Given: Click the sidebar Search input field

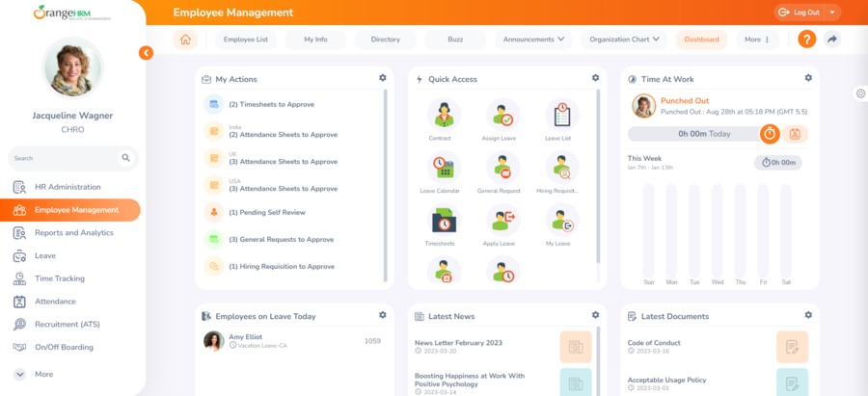Looking at the screenshot, I should (x=64, y=158).
